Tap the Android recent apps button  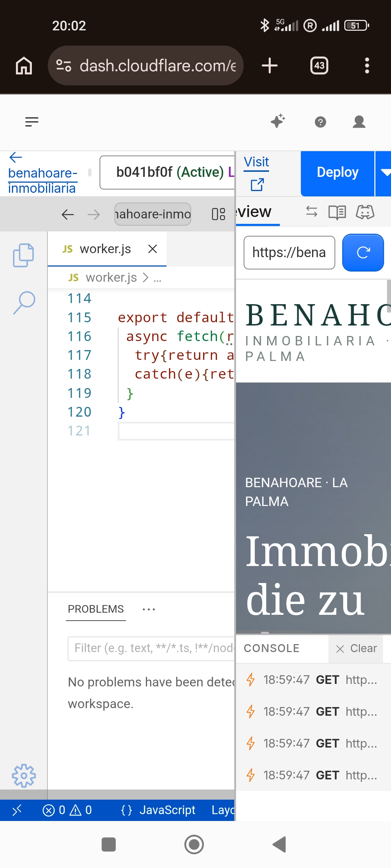pyautogui.click(x=109, y=844)
